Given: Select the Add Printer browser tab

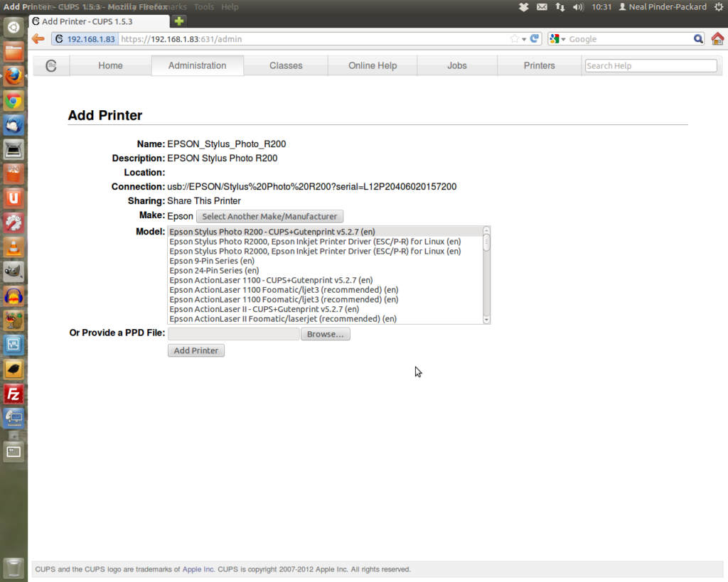Looking at the screenshot, I should coord(100,21).
